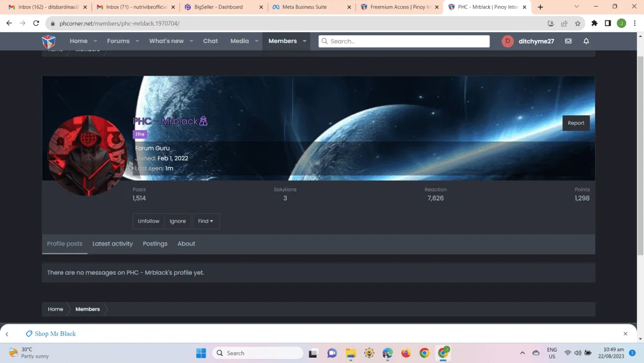This screenshot has height=363, width=644.
Task: Bookmark this page with star icon
Action: (x=577, y=23)
